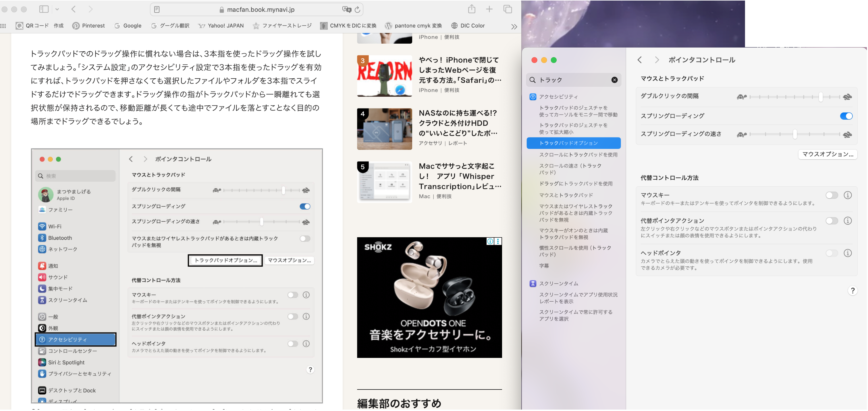This screenshot has height=411, width=868.
Task: Open the グーグル翻訳 bookmark
Action: (x=170, y=26)
